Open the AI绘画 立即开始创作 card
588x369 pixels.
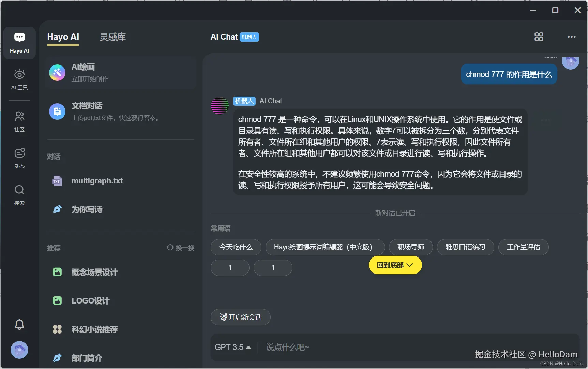point(121,73)
